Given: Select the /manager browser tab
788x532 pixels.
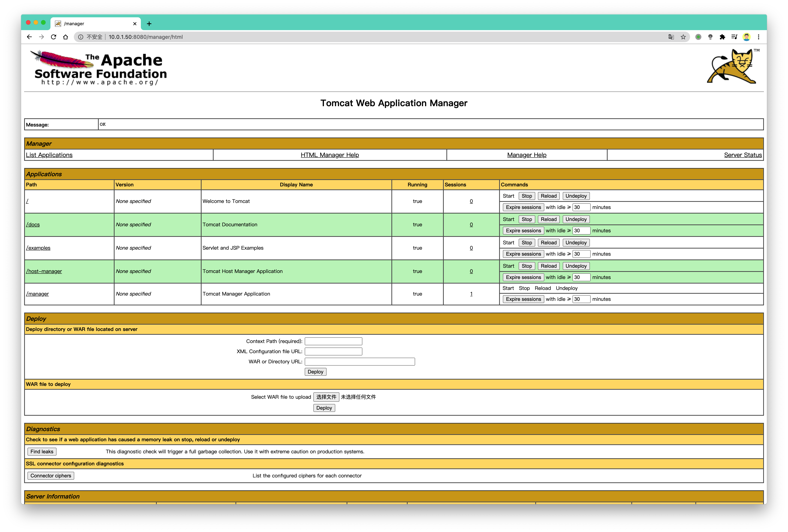Looking at the screenshot, I should [96, 24].
